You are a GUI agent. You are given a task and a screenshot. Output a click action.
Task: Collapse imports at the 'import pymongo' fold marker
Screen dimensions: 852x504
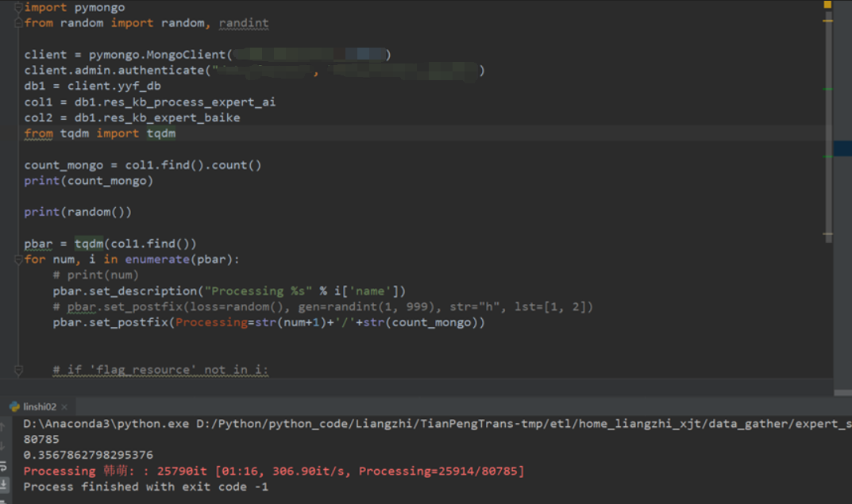point(17,8)
